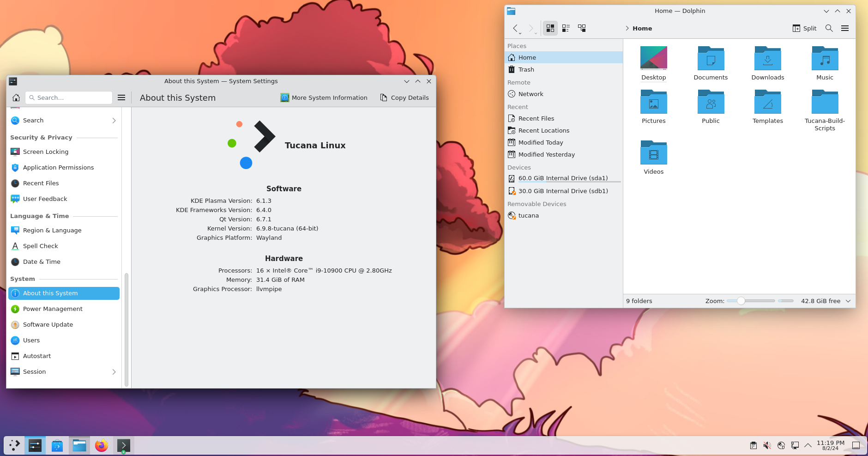Screen dimensions: 868x456
Task: Click the muted volume tray icon
Action: click(x=767, y=445)
